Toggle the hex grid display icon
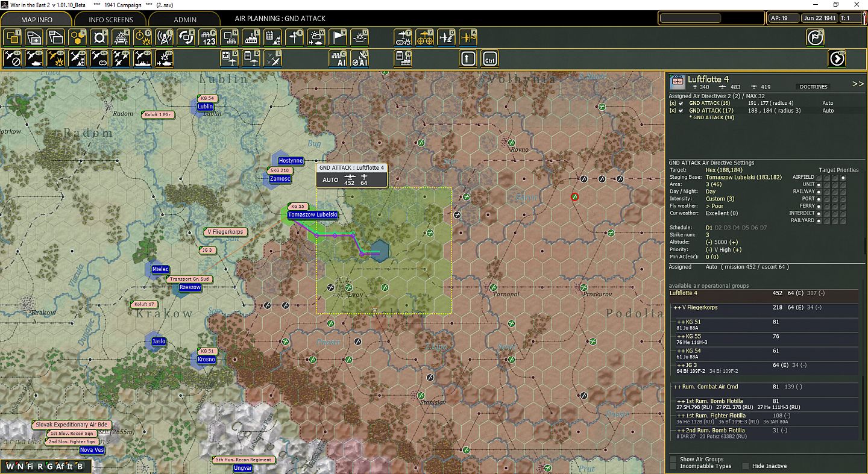 [x=78, y=37]
